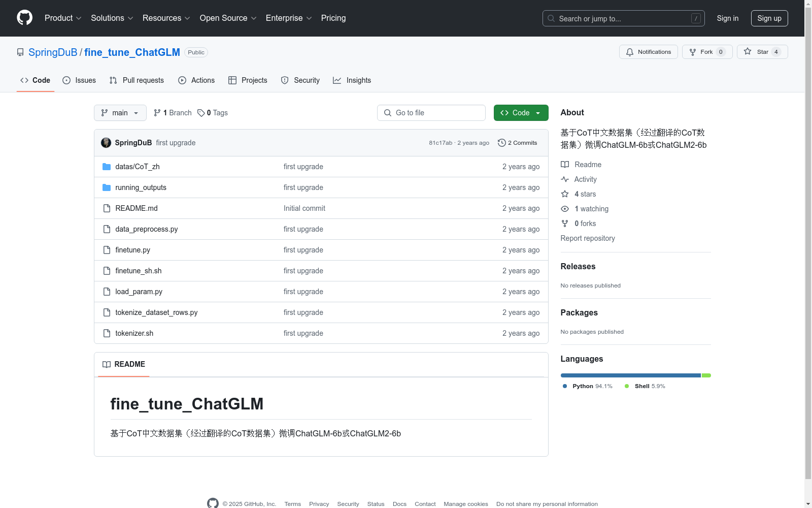Open the Resources dropdown
Viewport: 812px width, 508px height.
point(166,18)
